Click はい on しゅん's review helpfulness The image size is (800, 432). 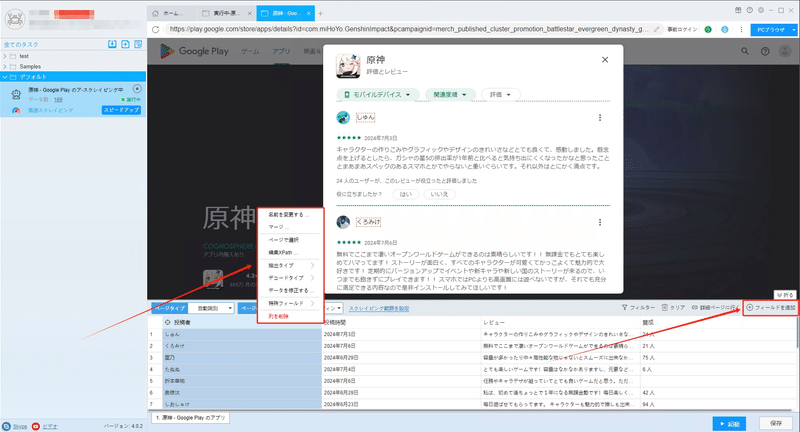406,194
